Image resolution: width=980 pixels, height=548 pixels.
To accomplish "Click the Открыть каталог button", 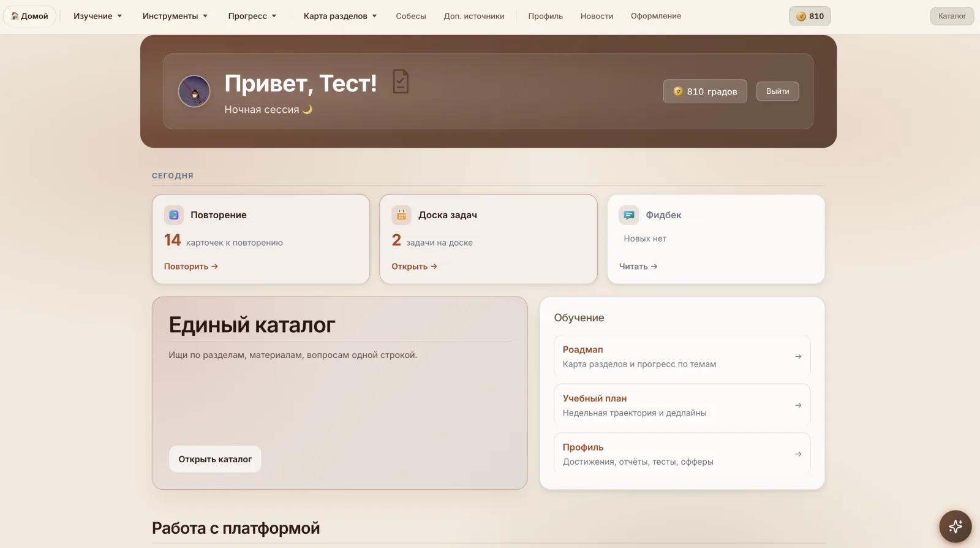I will click(x=215, y=459).
